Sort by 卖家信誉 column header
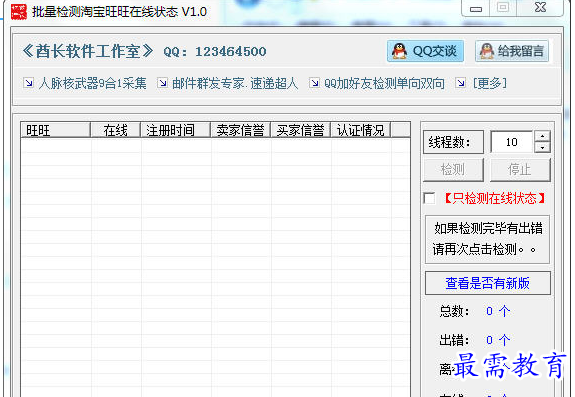575x397 pixels. [x=241, y=130]
